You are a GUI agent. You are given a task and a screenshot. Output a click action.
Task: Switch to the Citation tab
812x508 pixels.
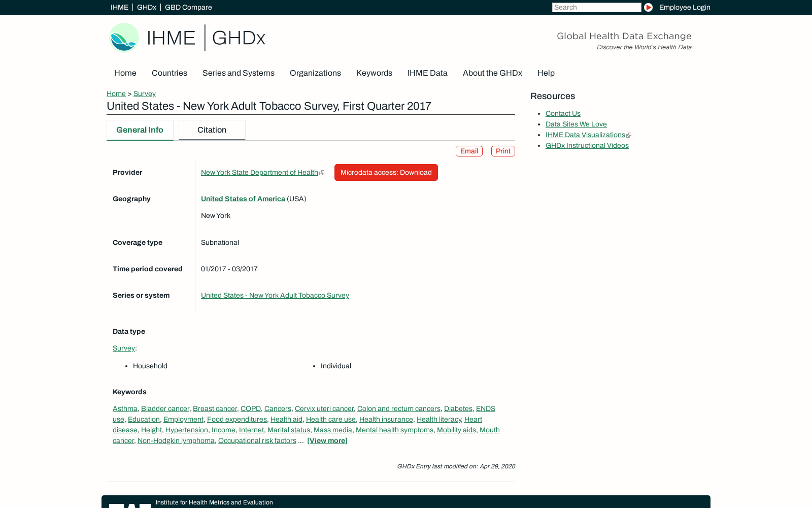[212, 130]
